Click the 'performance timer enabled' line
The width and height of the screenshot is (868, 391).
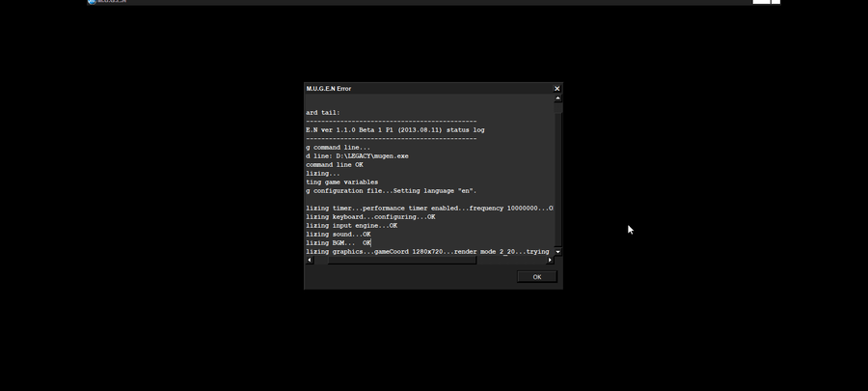429,209
